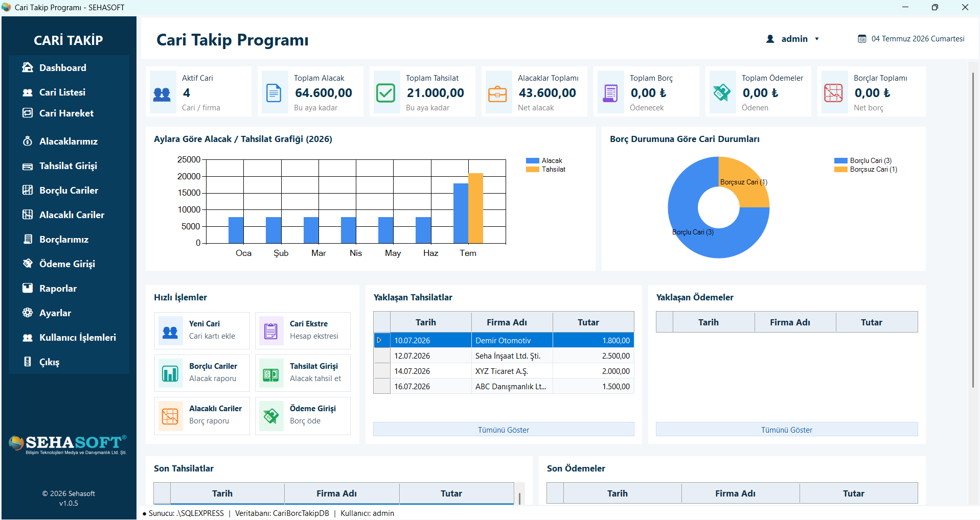The height and width of the screenshot is (520, 980).
Task: Click the Borçlu Cariler sidebar icon
Action: 28,190
